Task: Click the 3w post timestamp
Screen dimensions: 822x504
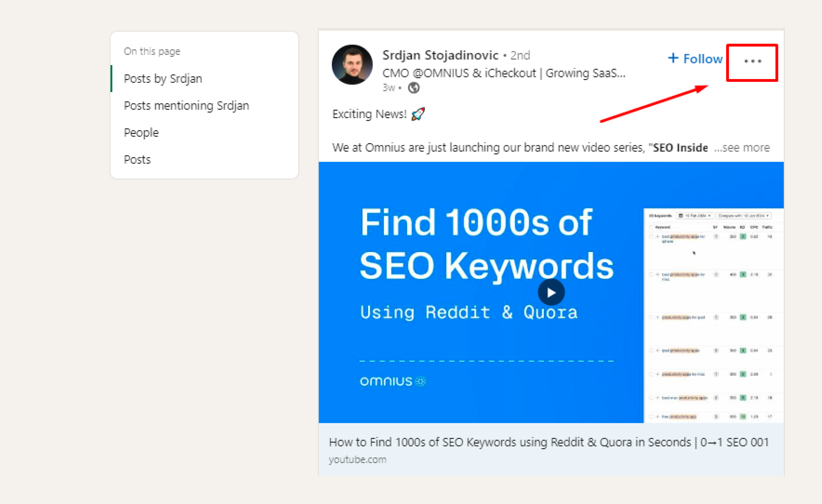Action: [389, 88]
